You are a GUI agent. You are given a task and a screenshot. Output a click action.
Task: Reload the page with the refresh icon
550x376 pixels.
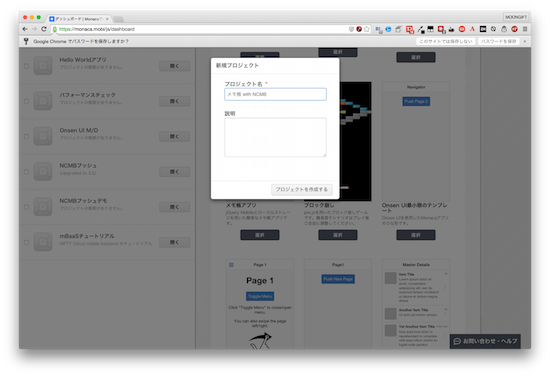click(x=44, y=29)
